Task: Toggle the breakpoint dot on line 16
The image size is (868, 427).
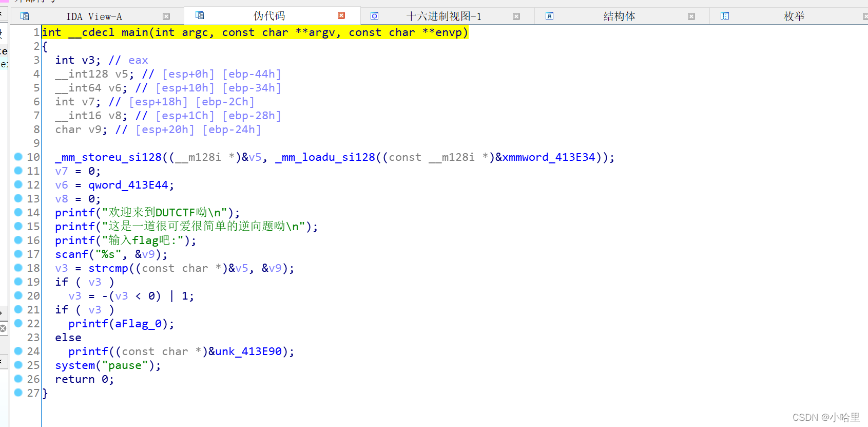Action: tap(18, 240)
